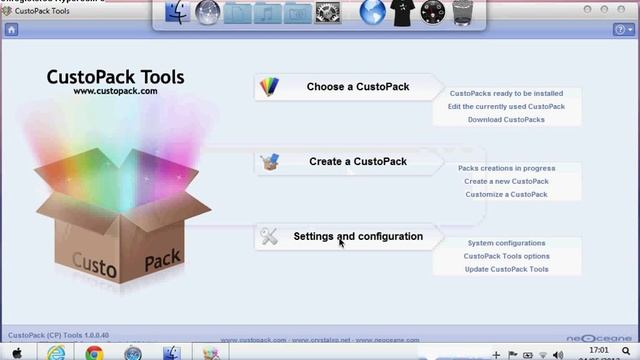Click the CustoPack Tools taskbar icon
This screenshot has width=640, height=360.
pos(211,353)
